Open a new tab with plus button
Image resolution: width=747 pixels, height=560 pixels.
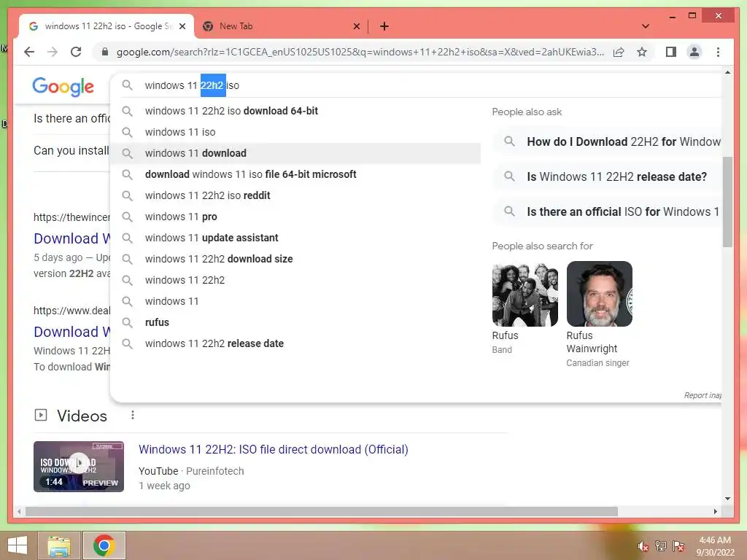384,26
